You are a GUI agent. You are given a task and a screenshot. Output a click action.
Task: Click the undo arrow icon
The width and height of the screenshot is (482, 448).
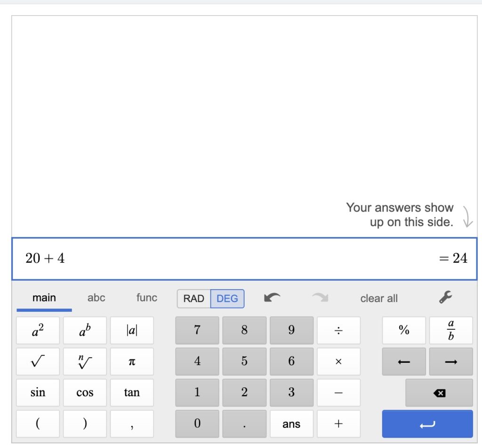pos(272,298)
